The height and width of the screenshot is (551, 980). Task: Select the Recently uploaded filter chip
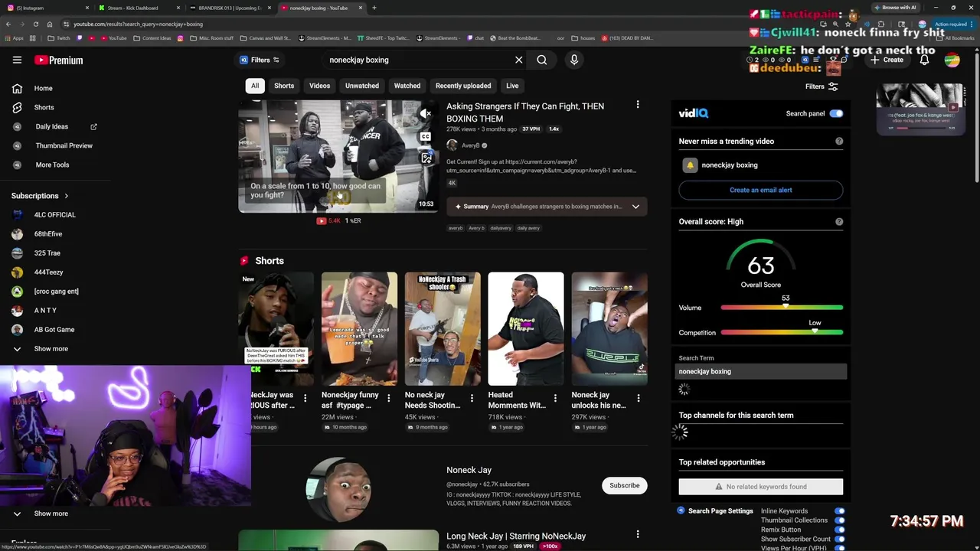(x=463, y=86)
